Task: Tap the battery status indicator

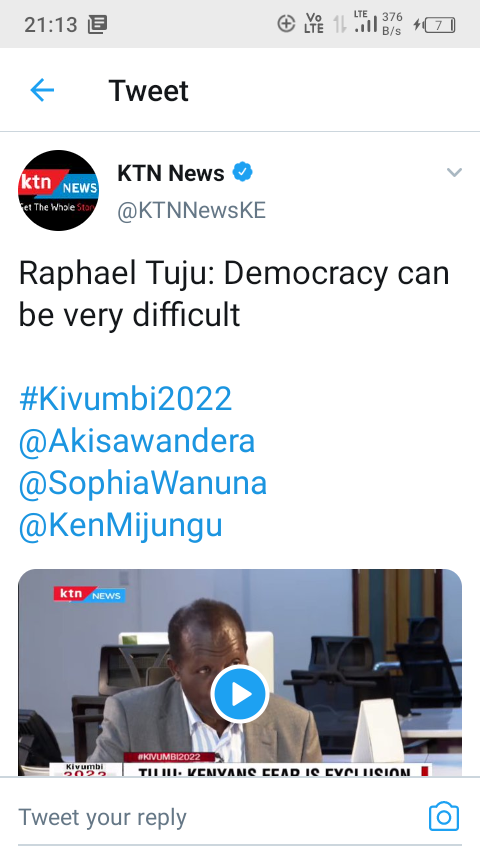Action: (x=435, y=25)
